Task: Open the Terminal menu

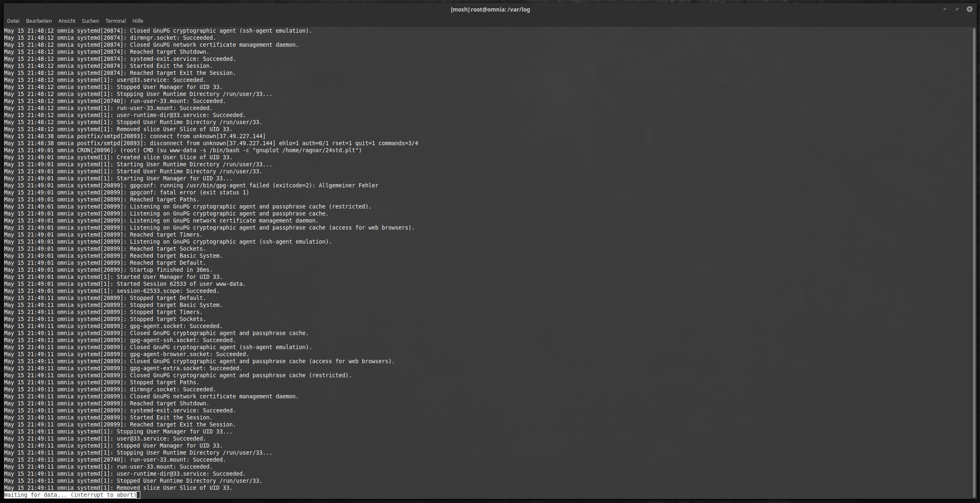Action: [116, 21]
